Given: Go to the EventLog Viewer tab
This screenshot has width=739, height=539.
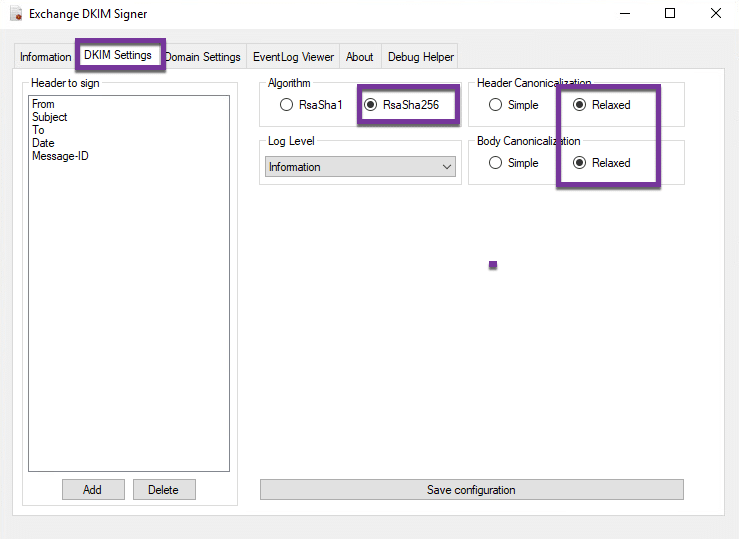Looking at the screenshot, I should 293,57.
